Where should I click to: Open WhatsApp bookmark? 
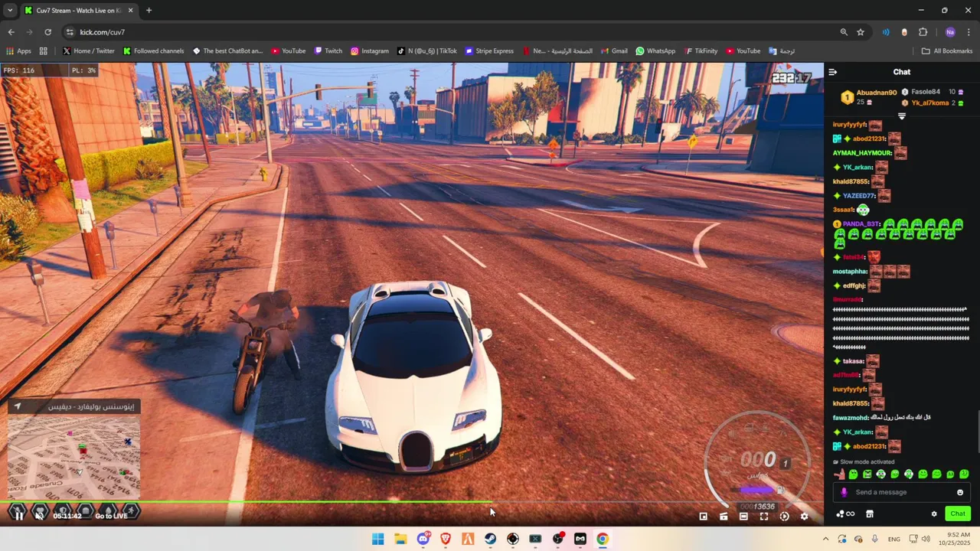tap(655, 51)
